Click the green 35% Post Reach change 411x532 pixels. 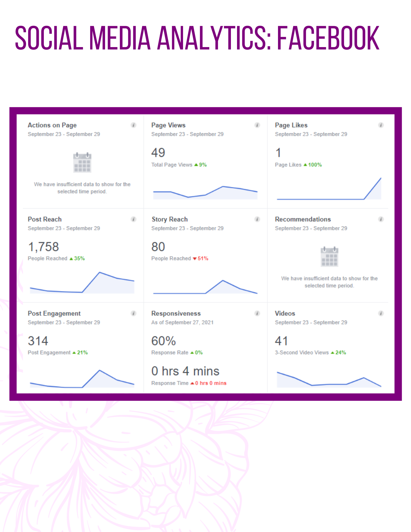pos(77,259)
